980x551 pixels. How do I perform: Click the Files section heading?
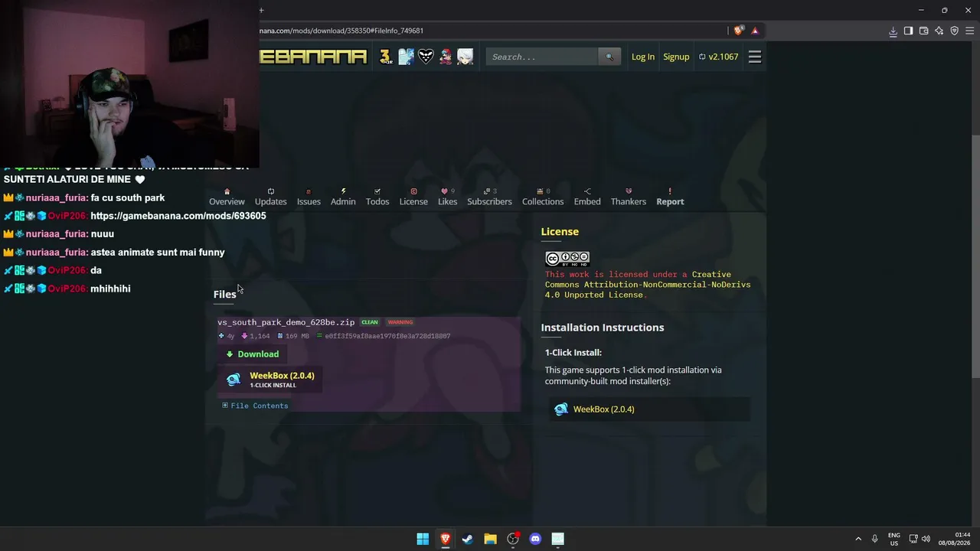(x=224, y=295)
